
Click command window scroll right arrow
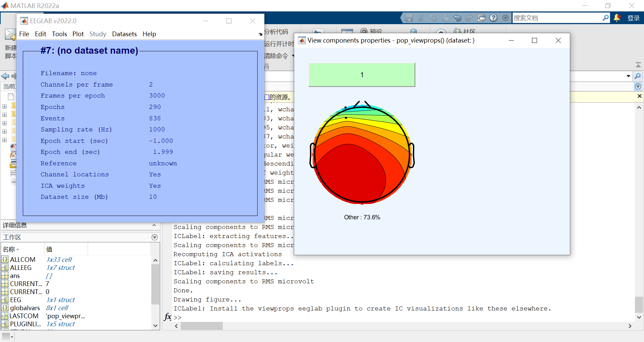[630, 326]
